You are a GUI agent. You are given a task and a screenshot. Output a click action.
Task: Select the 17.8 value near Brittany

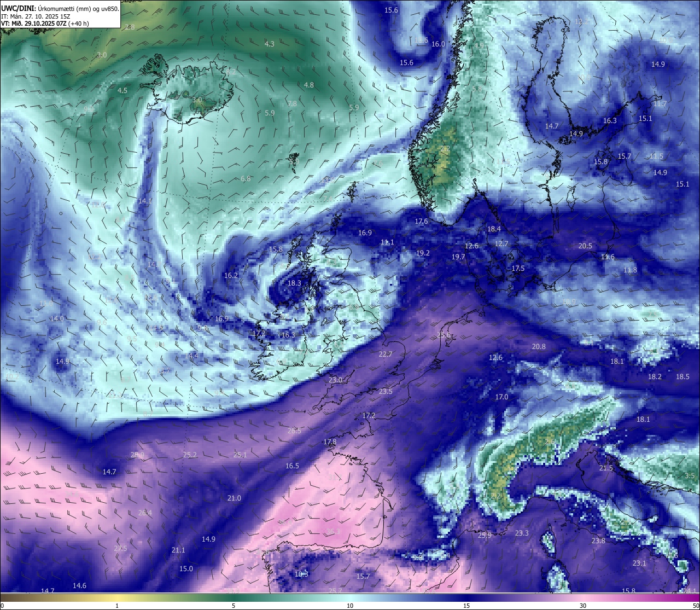[x=330, y=441]
